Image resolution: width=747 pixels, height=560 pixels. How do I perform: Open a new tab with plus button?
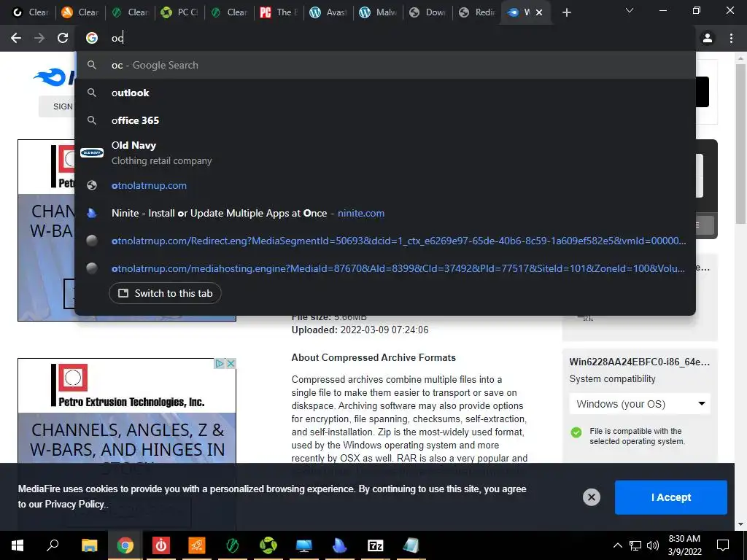(x=566, y=12)
